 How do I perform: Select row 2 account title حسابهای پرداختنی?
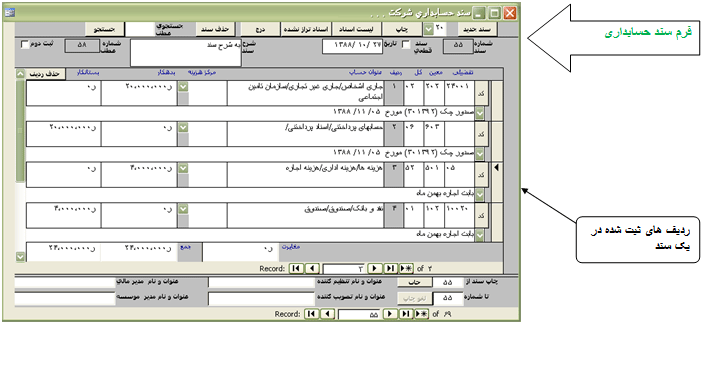pos(305,134)
